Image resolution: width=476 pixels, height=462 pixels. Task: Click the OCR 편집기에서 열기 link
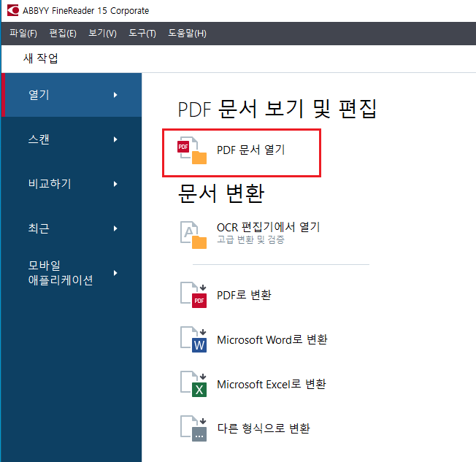(269, 227)
